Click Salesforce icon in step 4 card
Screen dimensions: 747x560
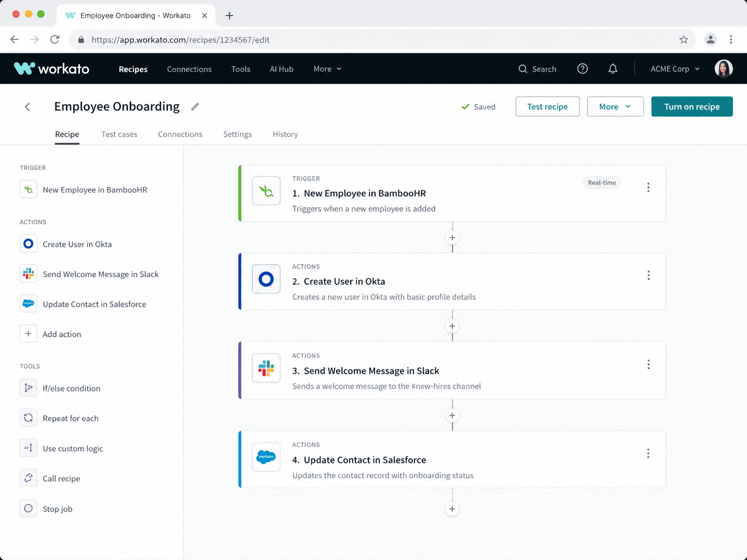pyautogui.click(x=266, y=457)
